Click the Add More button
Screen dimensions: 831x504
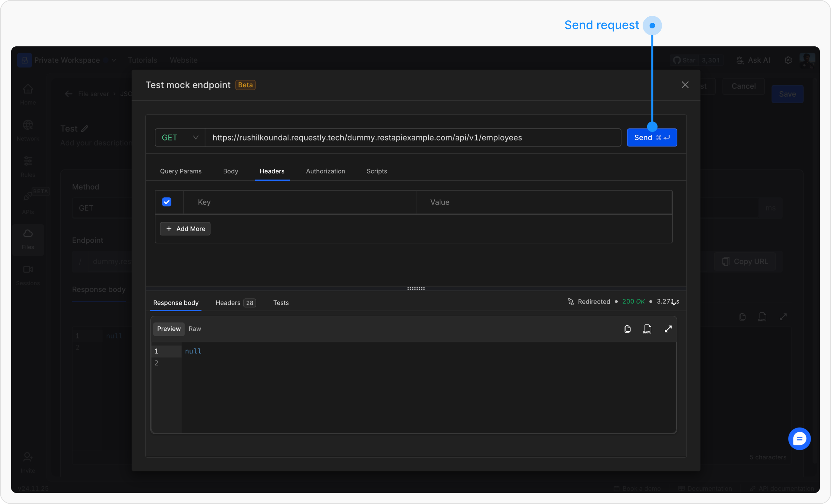pyautogui.click(x=185, y=229)
